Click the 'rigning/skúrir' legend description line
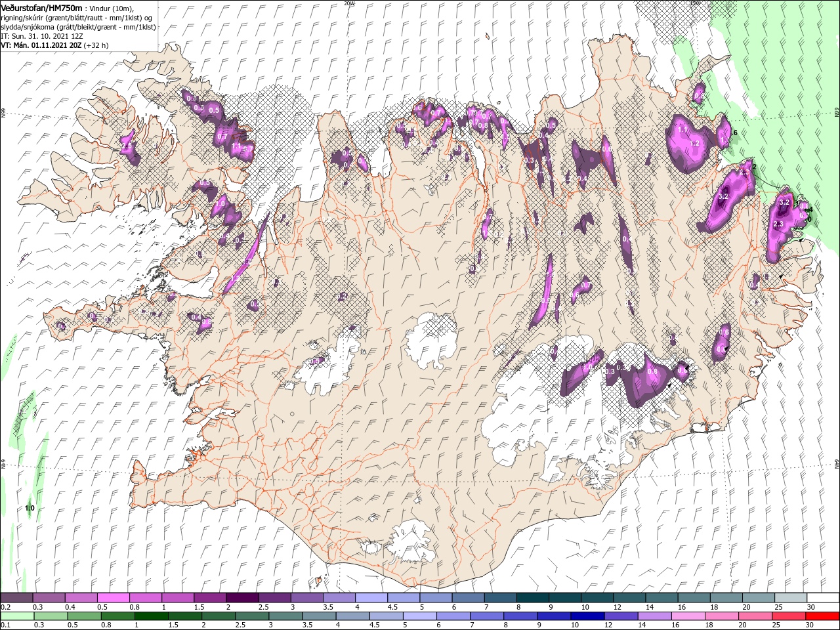 (77, 17)
